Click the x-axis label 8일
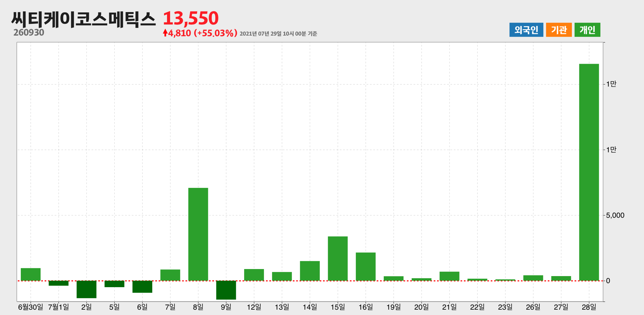This screenshot has height=315, width=644. click(198, 307)
